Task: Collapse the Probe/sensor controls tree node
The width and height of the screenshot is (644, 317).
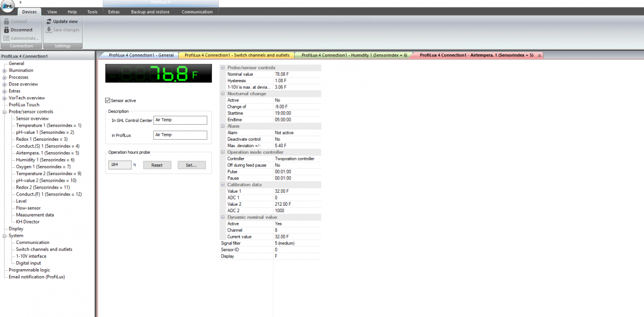Action: point(4,112)
